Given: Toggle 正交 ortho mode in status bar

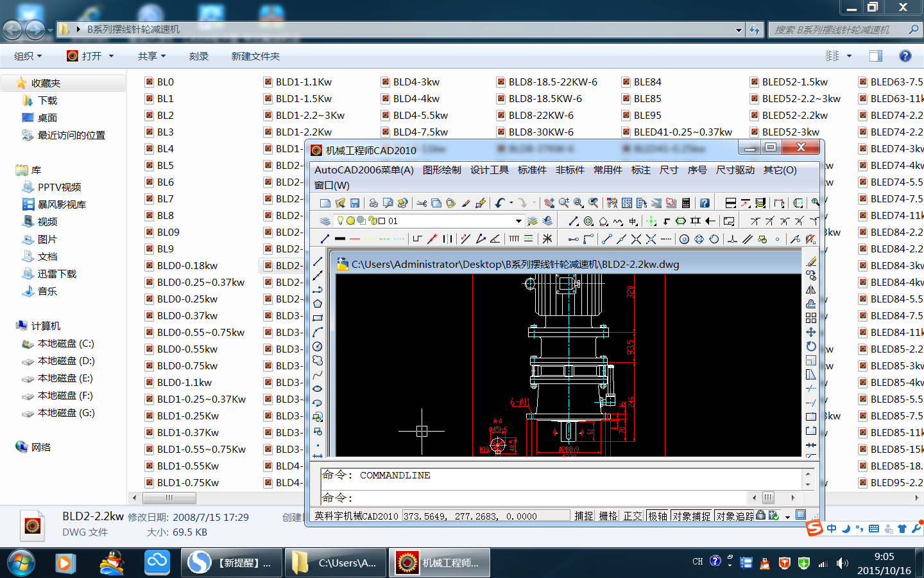Looking at the screenshot, I should tap(633, 516).
